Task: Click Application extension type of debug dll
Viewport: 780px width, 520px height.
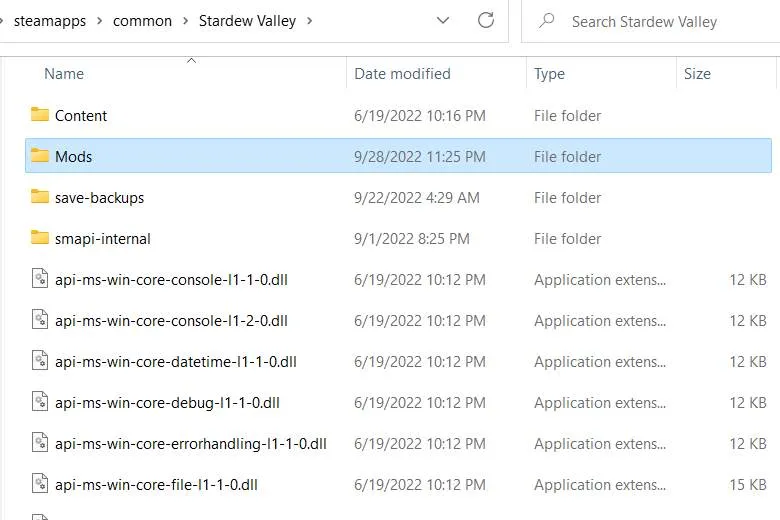Action: pos(600,403)
